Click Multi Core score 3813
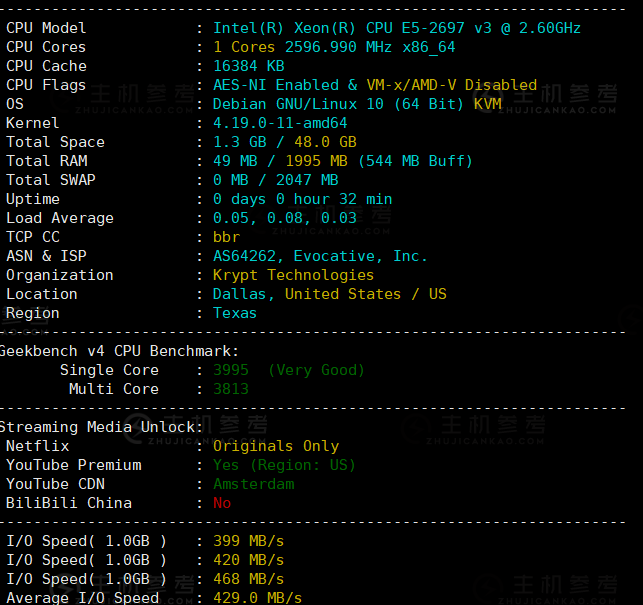The height and width of the screenshot is (605, 643). click(x=231, y=389)
